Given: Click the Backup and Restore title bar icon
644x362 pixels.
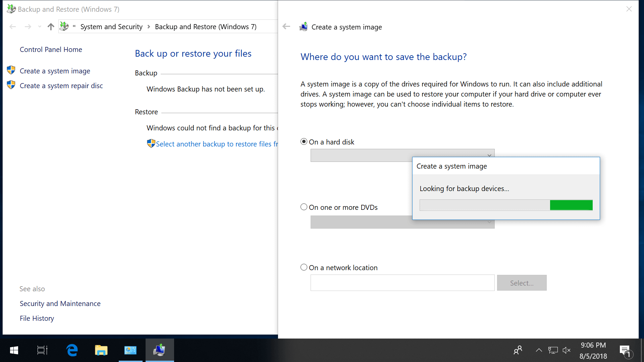Looking at the screenshot, I should tap(11, 9).
